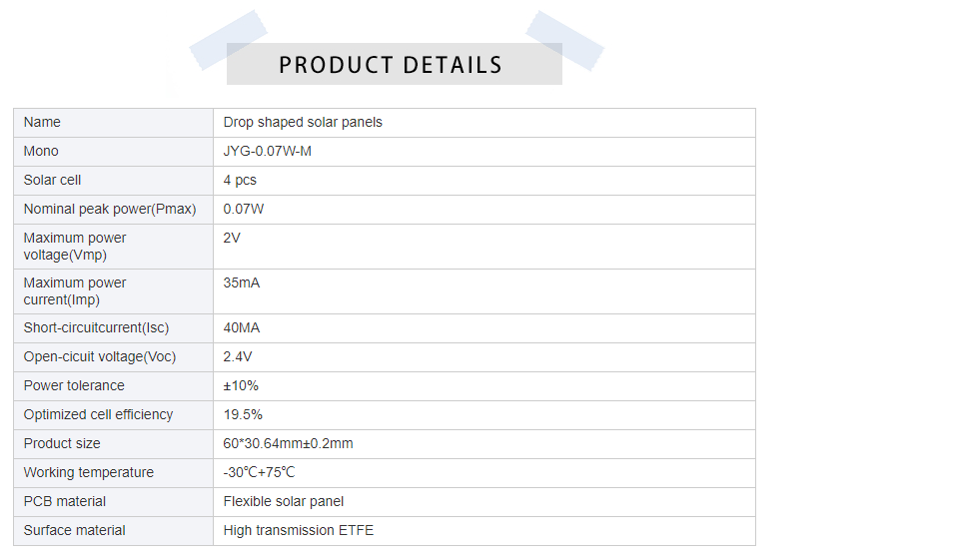Click the PRODUCT DETAILS heading banner

pos(391,65)
